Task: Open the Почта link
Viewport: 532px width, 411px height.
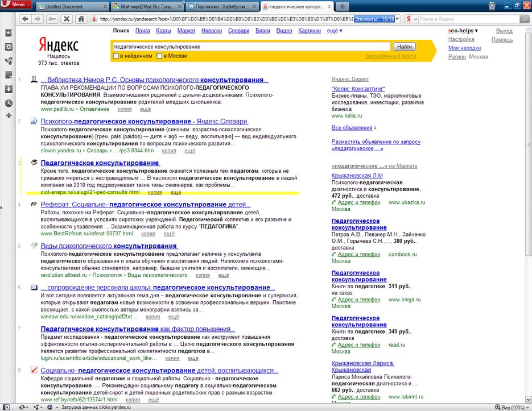Action: (142, 31)
